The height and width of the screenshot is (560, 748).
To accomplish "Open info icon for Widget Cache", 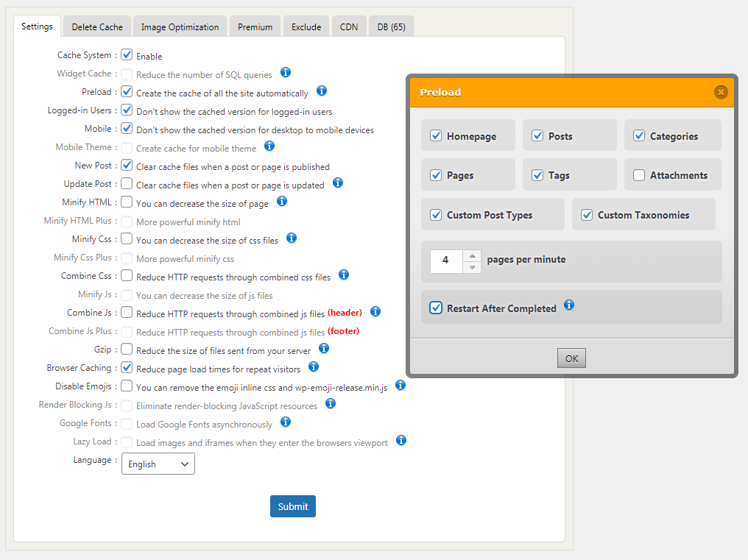I will (285, 73).
